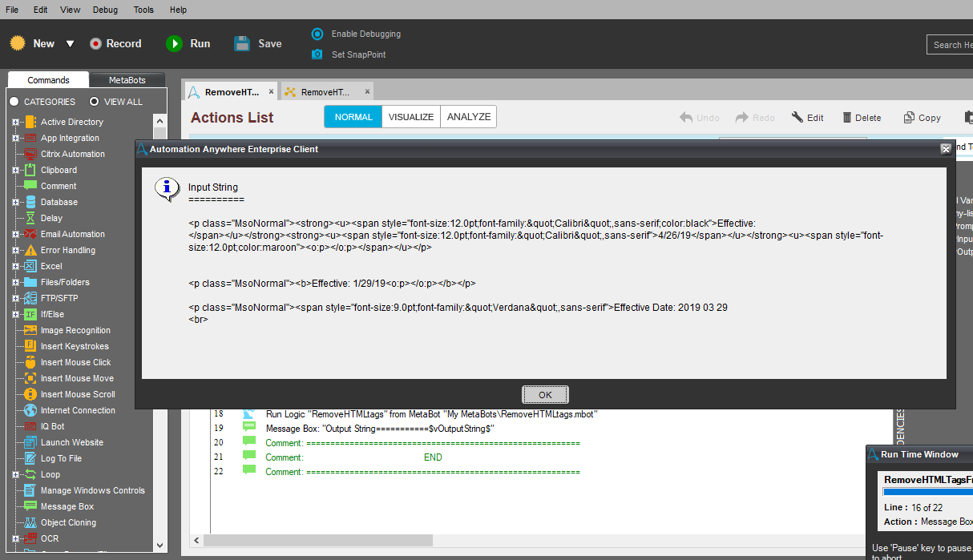The width and height of the screenshot is (973, 560).
Task: Select the If/Else command icon
Action: 30,314
